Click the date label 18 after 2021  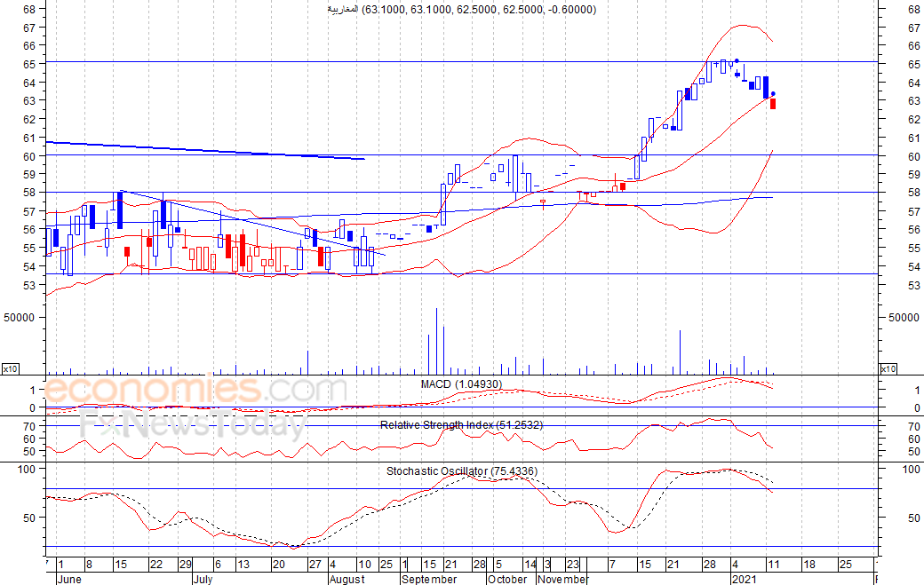tap(809, 565)
